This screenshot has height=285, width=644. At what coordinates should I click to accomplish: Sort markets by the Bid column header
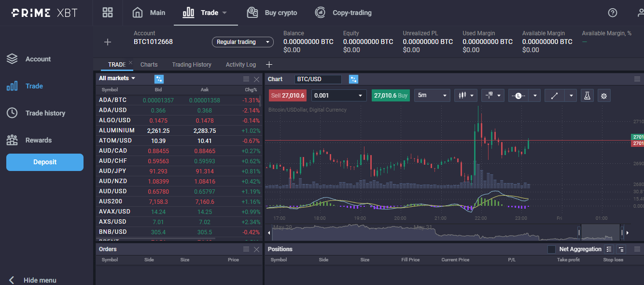pos(158,90)
